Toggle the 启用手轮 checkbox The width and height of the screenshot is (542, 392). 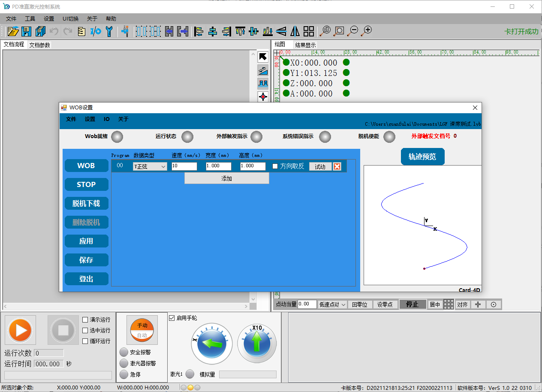(x=172, y=318)
